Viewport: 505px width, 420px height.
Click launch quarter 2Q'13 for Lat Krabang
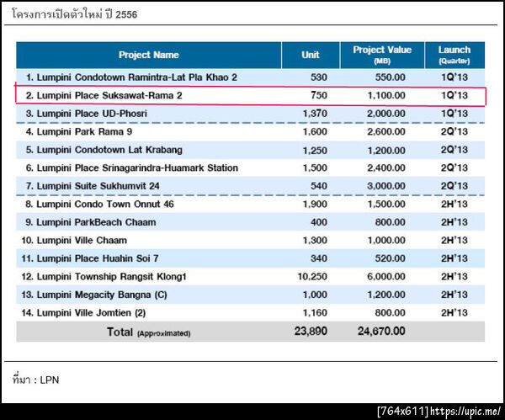click(x=454, y=150)
